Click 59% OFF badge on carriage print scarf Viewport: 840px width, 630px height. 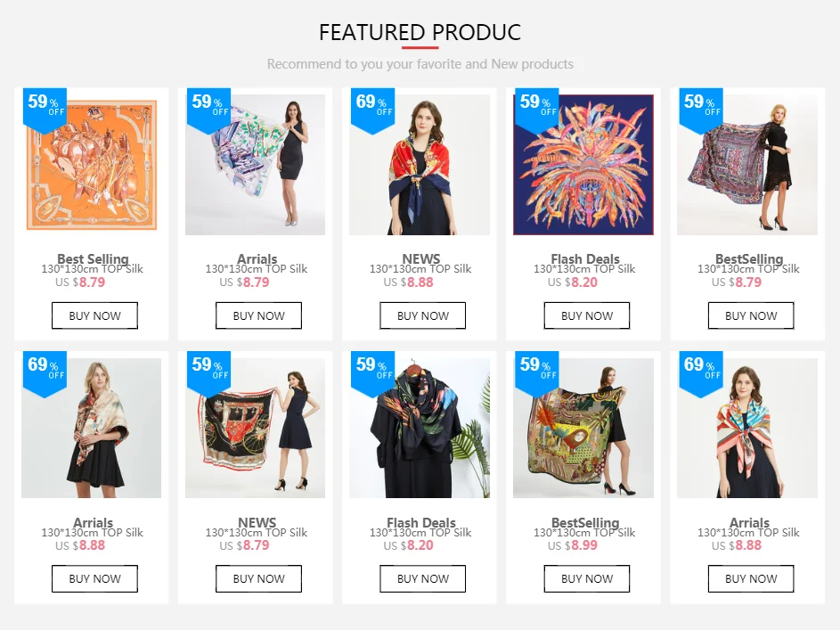pos(209,372)
